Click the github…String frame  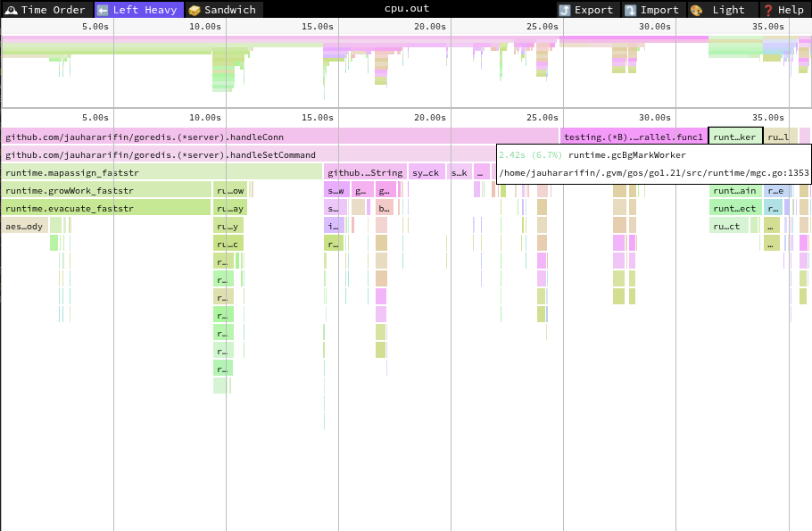tap(364, 172)
